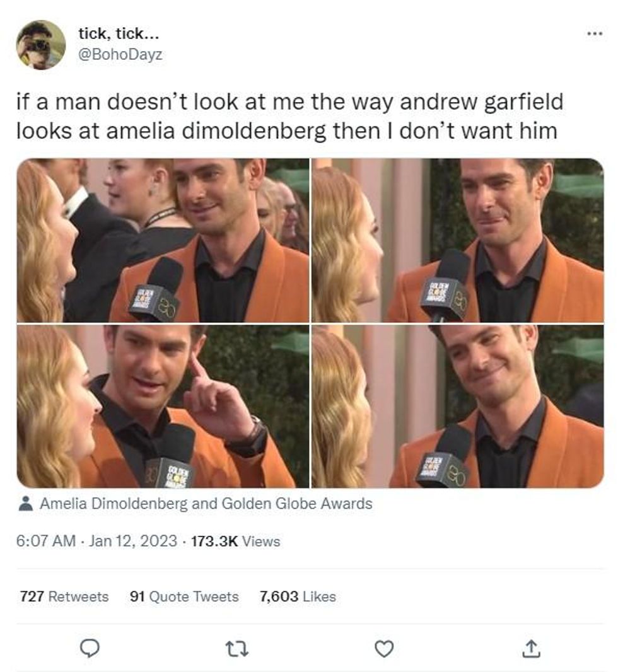
Task: Open the top-left interview photo
Action: 163,240
